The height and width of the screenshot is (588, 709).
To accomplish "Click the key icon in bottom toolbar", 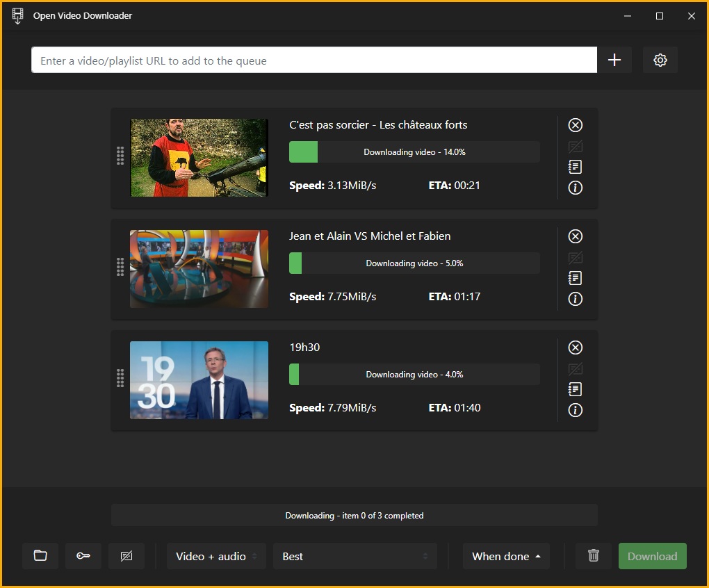I will [83, 556].
